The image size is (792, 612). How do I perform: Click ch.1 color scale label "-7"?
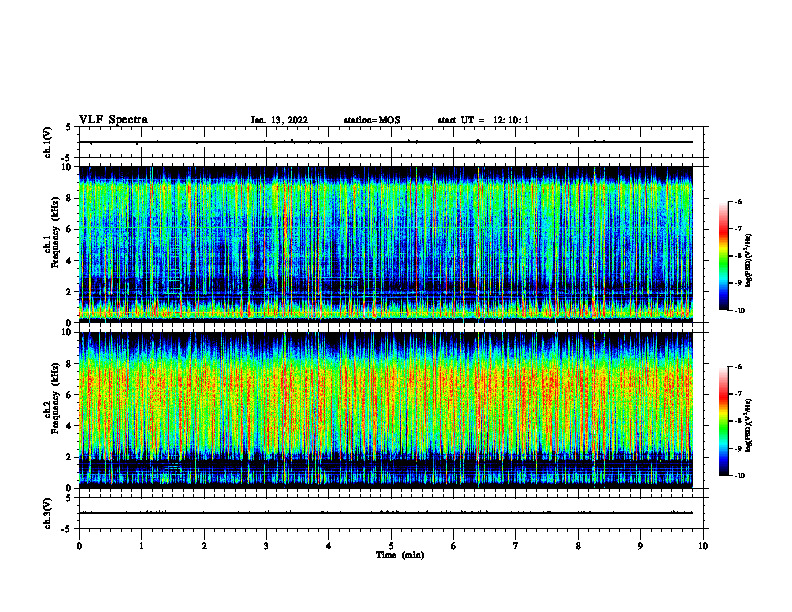pyautogui.click(x=738, y=229)
